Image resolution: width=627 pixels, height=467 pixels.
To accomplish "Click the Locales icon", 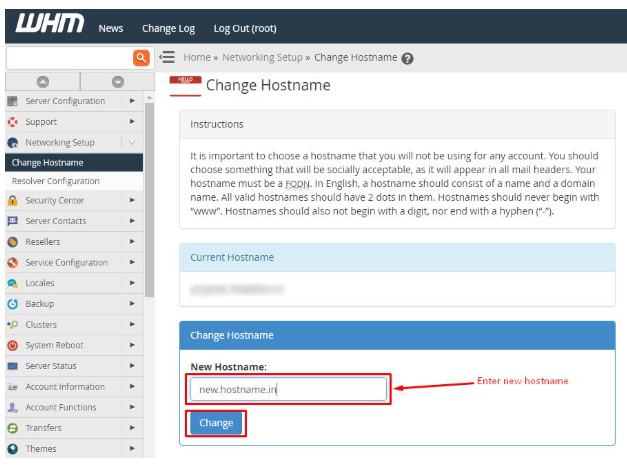I will [12, 283].
